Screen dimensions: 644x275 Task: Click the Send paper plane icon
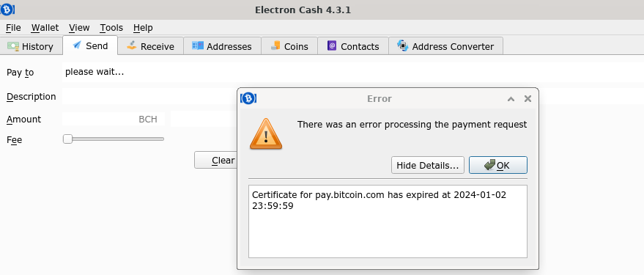point(77,45)
